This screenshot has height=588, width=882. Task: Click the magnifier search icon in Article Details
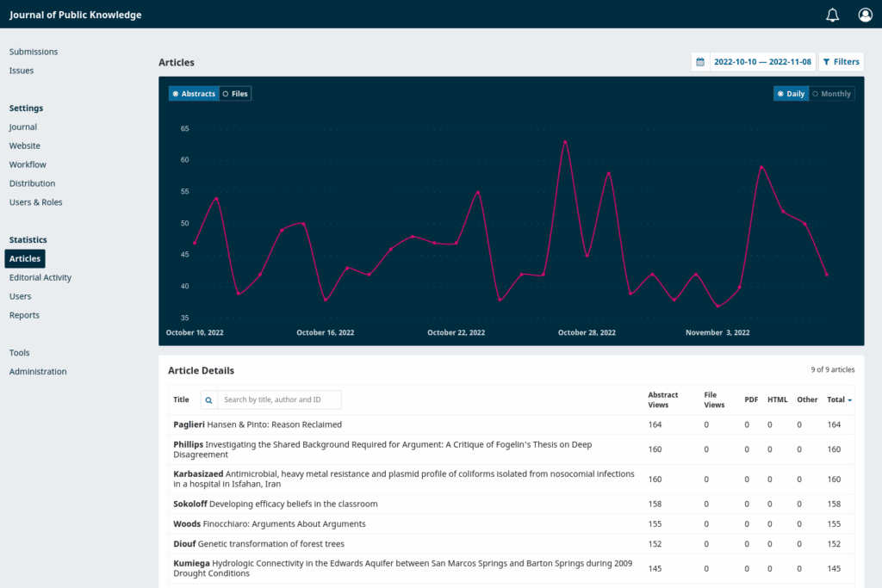(207, 399)
